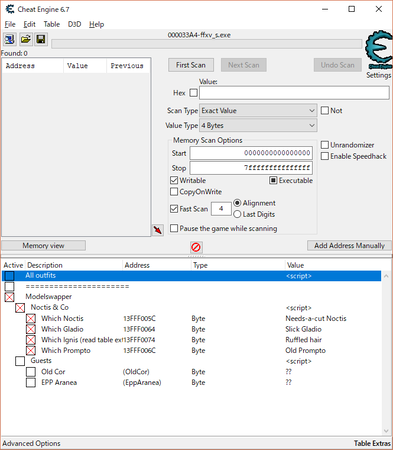Click Add Address Manually button
This screenshot has height=450, width=393.
coord(349,246)
